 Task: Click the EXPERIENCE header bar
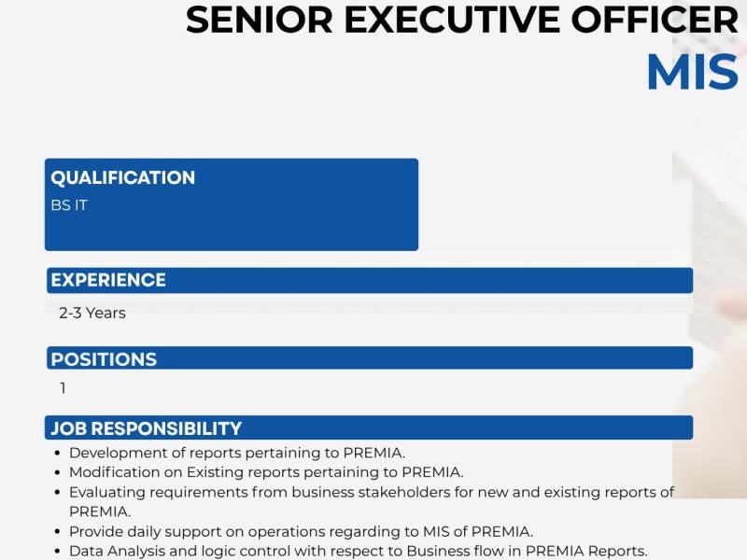[x=370, y=280]
